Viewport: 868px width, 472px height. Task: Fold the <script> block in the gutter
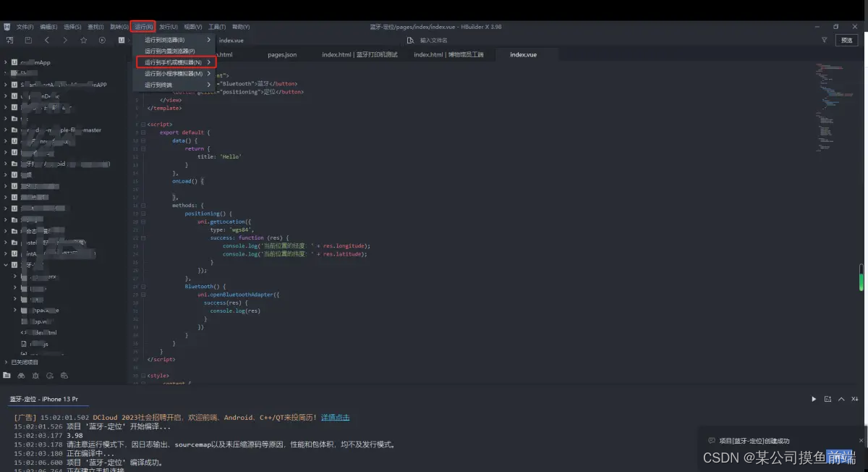[x=143, y=125]
